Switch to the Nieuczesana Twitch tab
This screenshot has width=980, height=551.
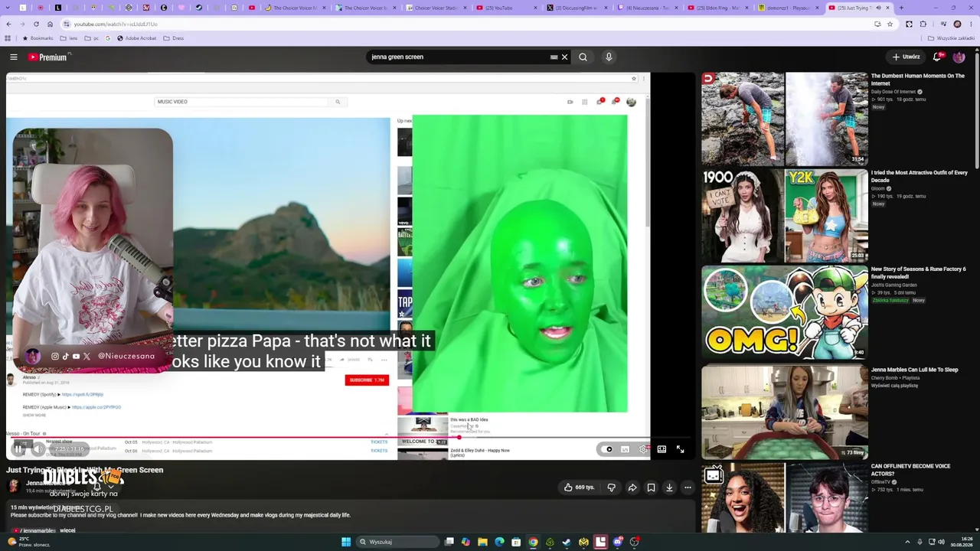pyautogui.click(x=647, y=8)
